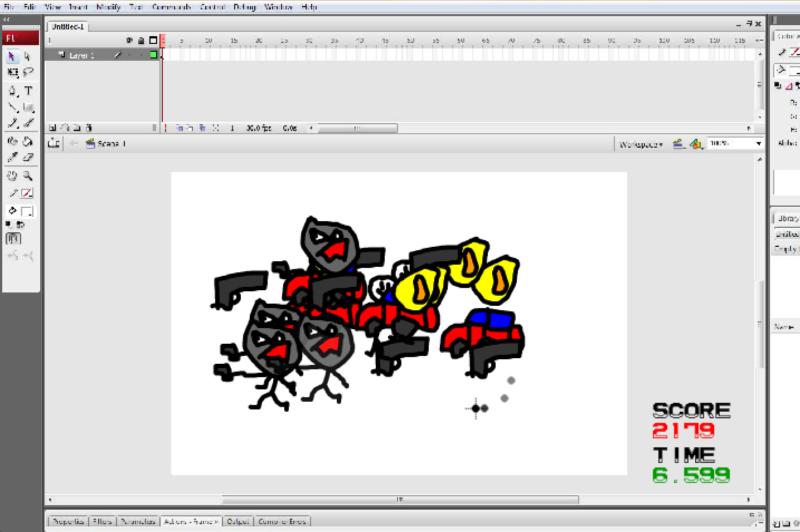800x532 pixels.
Task: Select the Free Transform tool
Action: click(12, 72)
